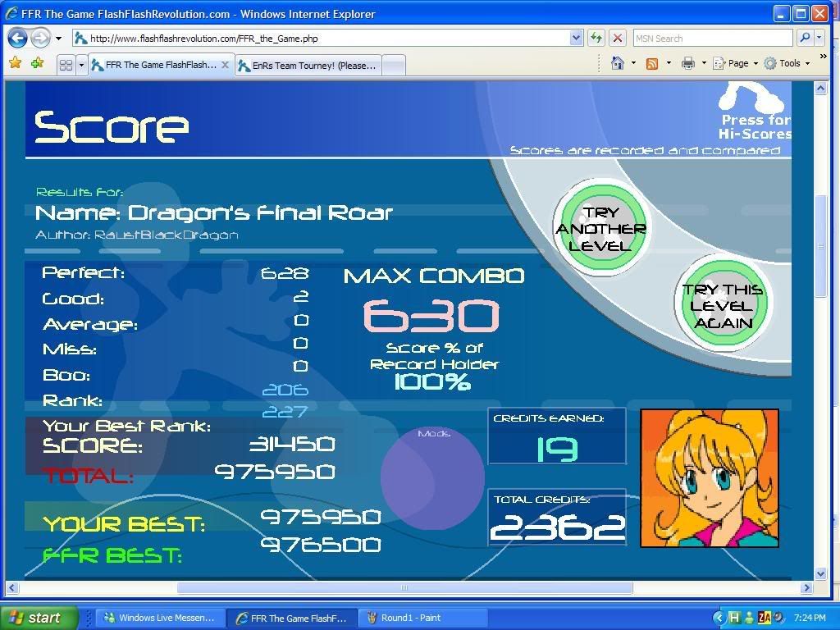Screen dimensions: 840x630
Task: Click the Refresh page icon
Action: pos(596,38)
